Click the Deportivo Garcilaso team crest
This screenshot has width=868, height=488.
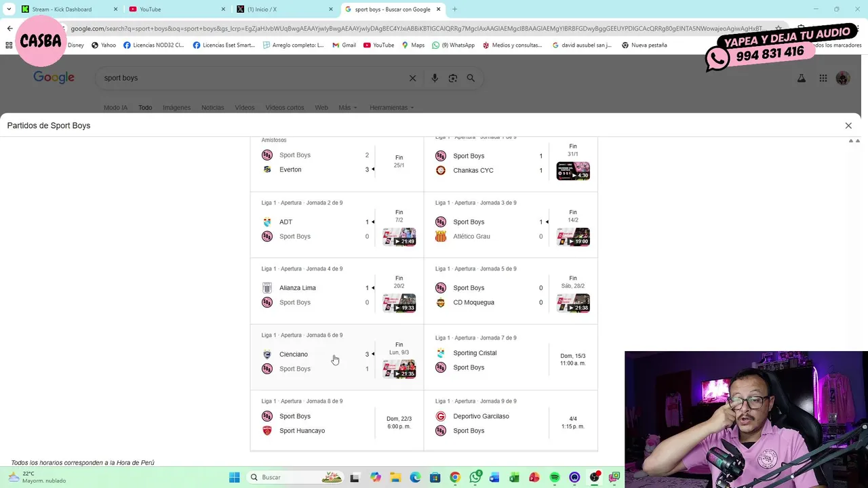point(441,416)
